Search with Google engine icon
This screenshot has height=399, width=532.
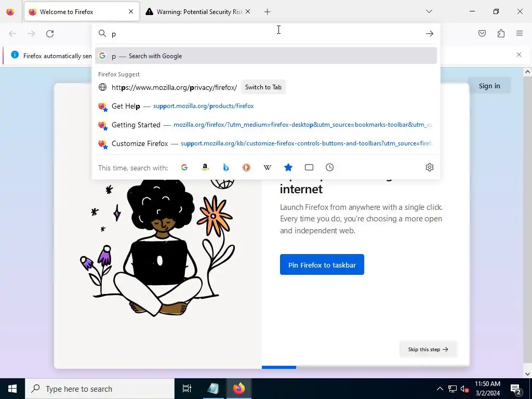coord(184,167)
